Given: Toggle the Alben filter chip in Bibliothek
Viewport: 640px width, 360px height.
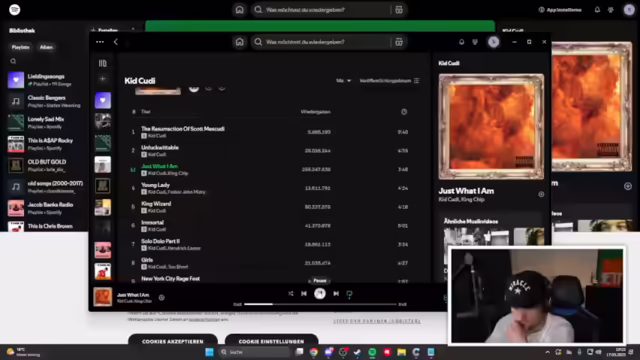Looking at the screenshot, I should (x=46, y=47).
